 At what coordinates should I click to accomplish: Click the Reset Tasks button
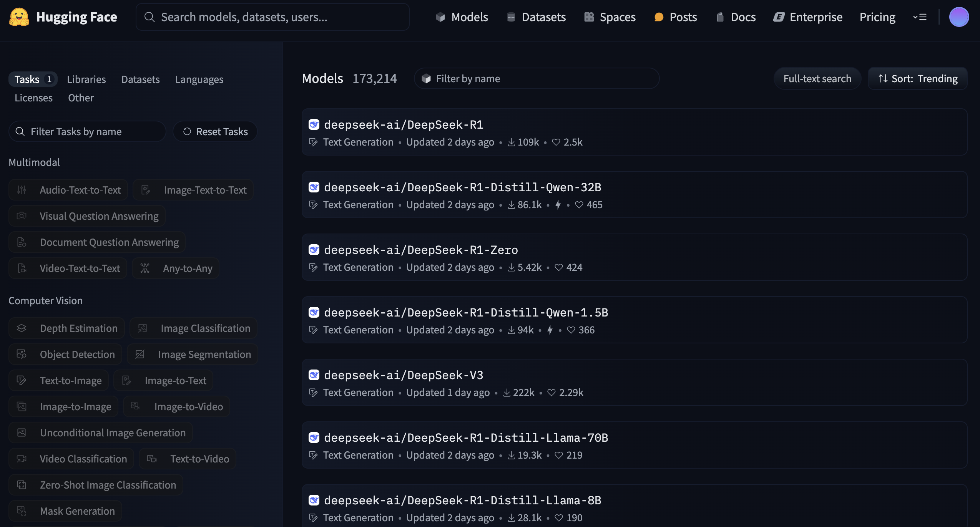215,131
